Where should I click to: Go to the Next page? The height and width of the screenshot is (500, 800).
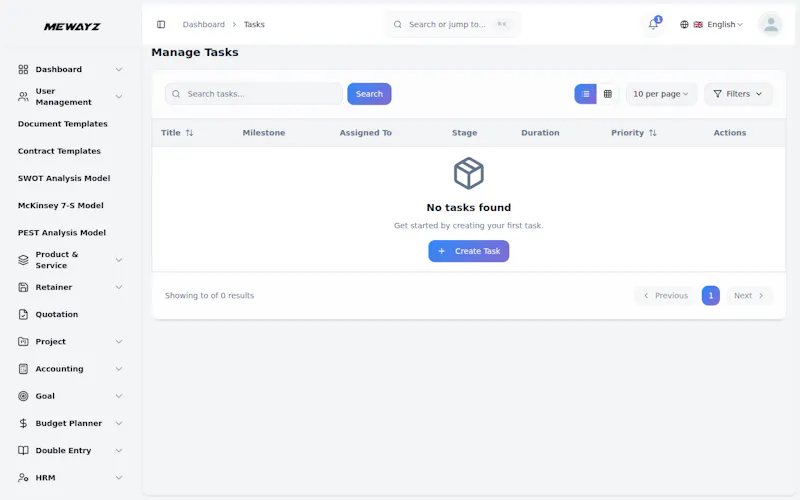749,295
